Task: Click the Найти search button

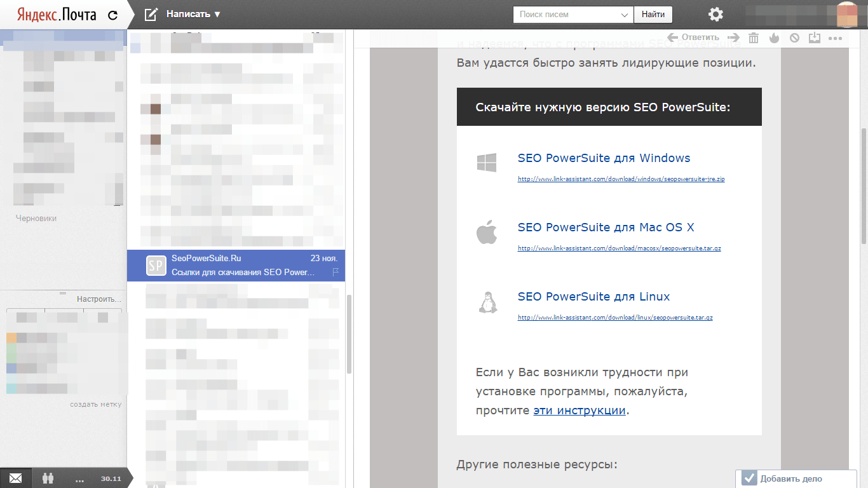Action: click(x=653, y=14)
